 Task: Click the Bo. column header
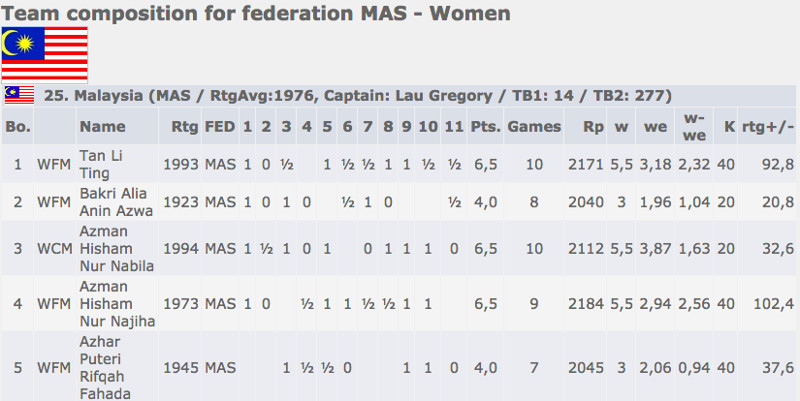tap(17, 127)
